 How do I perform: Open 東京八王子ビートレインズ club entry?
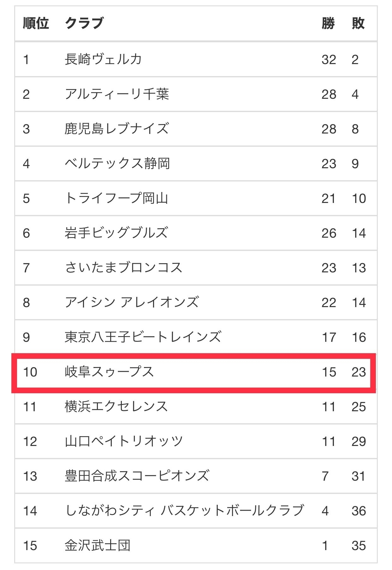tap(143, 337)
